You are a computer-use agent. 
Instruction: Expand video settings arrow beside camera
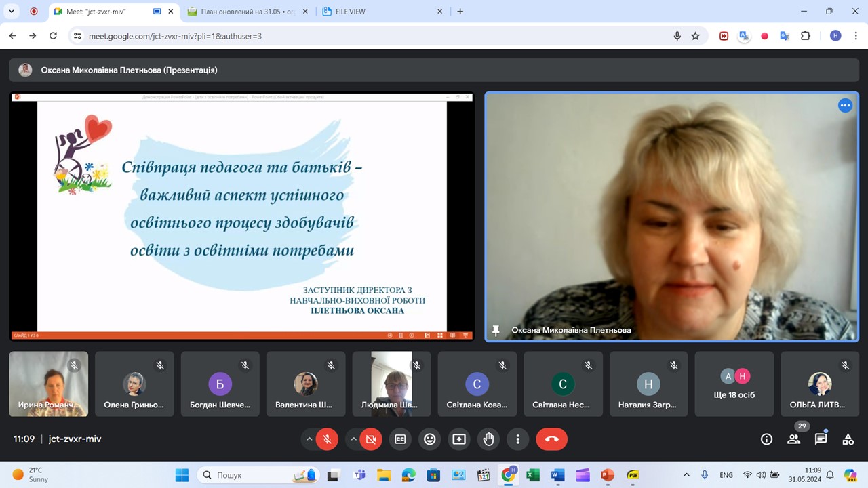point(353,439)
